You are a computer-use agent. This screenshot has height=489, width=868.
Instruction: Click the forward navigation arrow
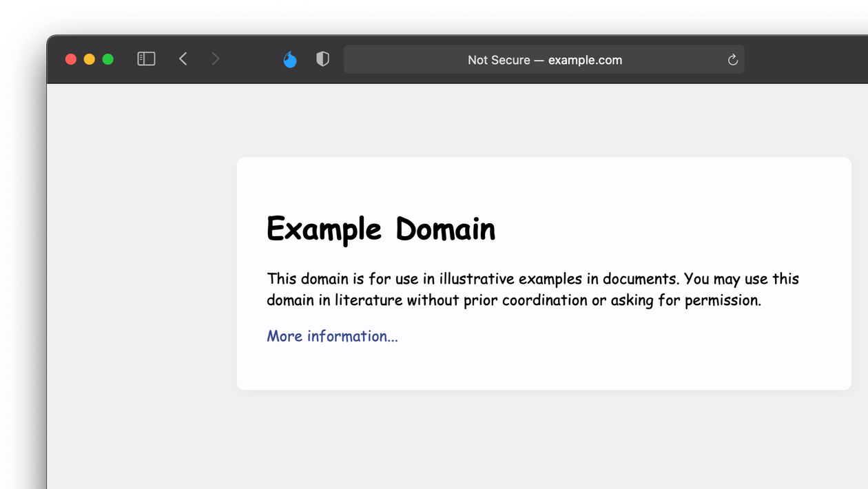216,59
